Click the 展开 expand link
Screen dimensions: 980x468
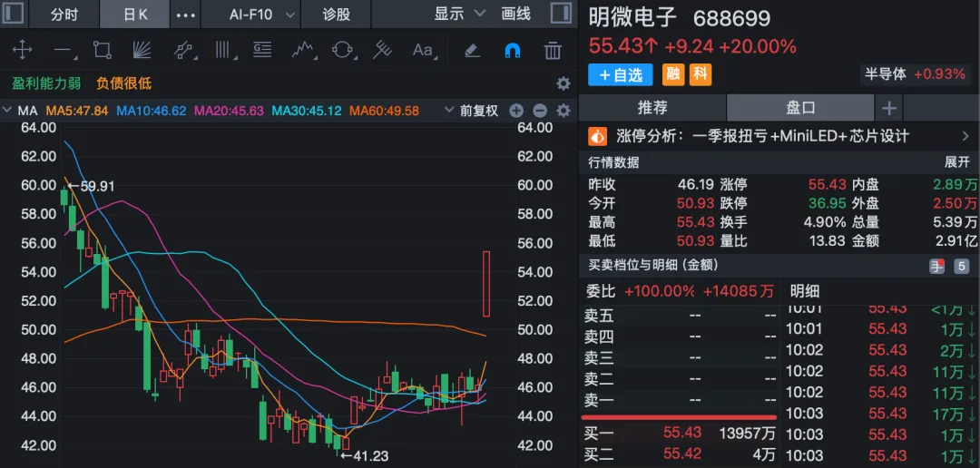click(957, 163)
